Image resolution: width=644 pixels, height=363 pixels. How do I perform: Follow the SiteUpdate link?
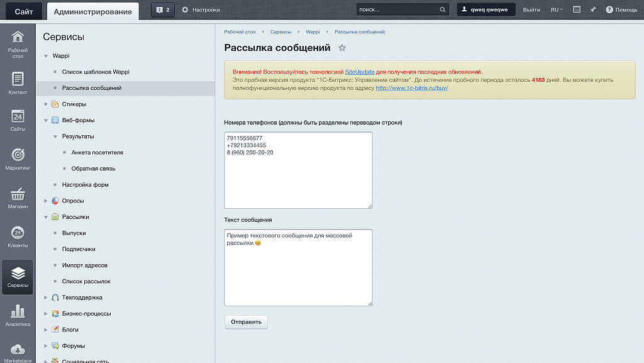[359, 72]
